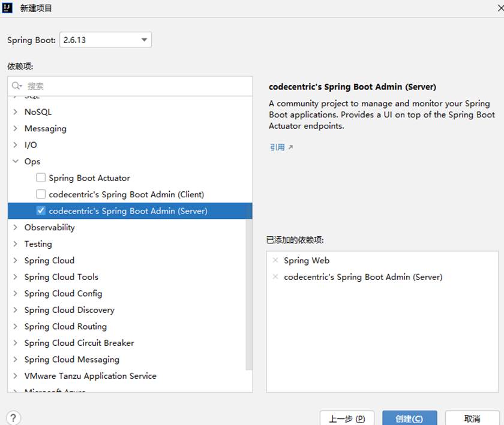
Task: Expand the NoSQL category
Action: [15, 111]
